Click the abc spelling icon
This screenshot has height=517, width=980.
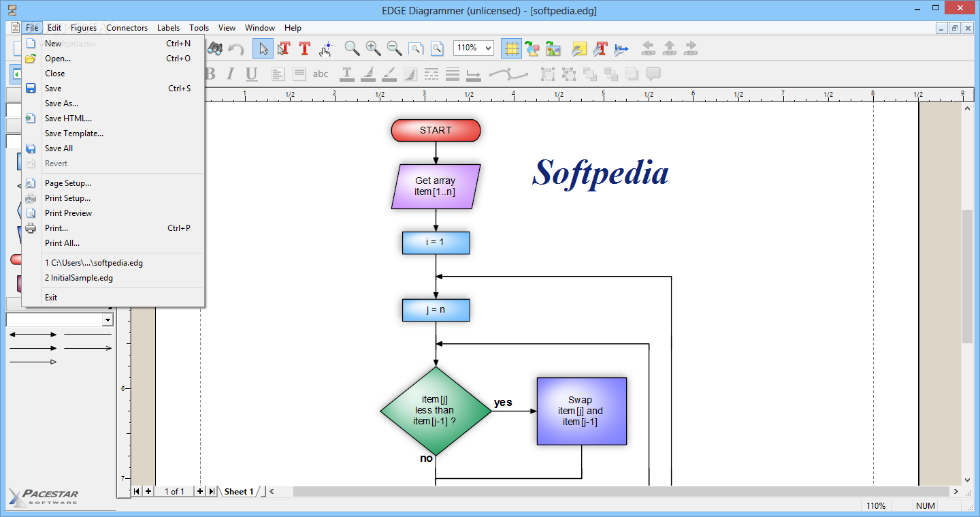[x=321, y=74]
